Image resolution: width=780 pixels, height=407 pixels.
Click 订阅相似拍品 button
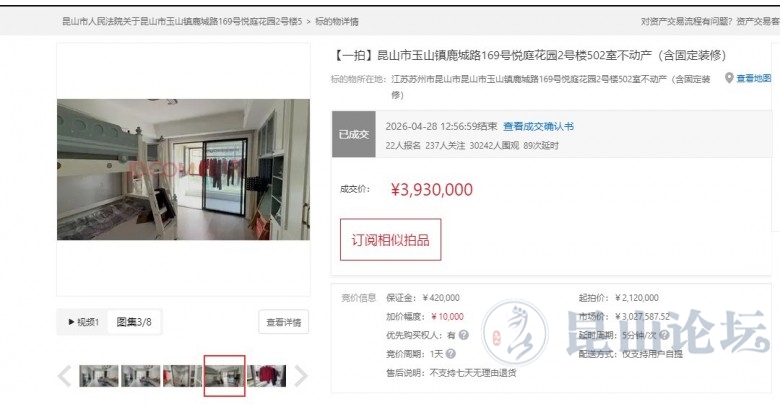tap(390, 240)
